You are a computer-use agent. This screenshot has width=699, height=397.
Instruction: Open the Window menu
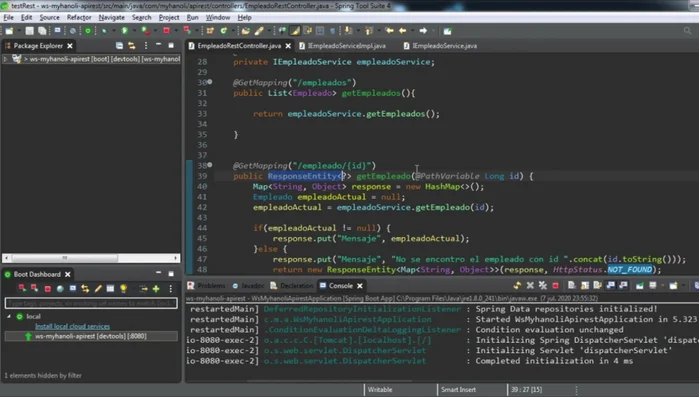tap(218, 17)
